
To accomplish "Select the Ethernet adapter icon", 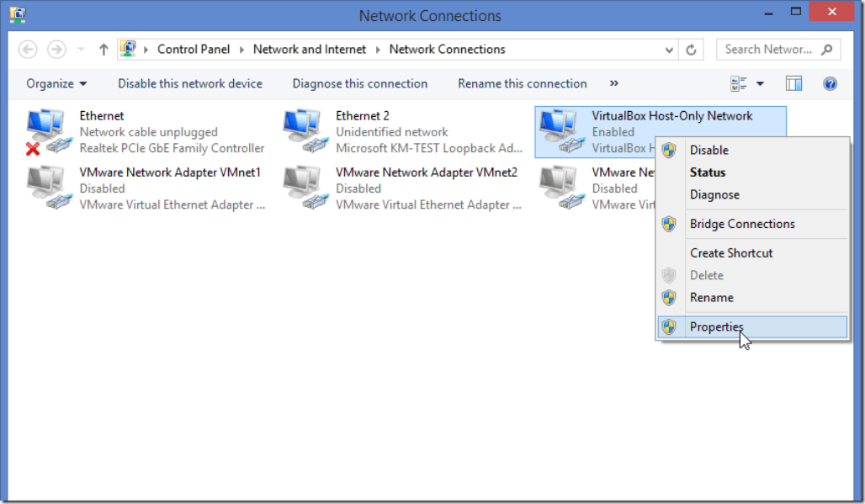I will [x=49, y=132].
